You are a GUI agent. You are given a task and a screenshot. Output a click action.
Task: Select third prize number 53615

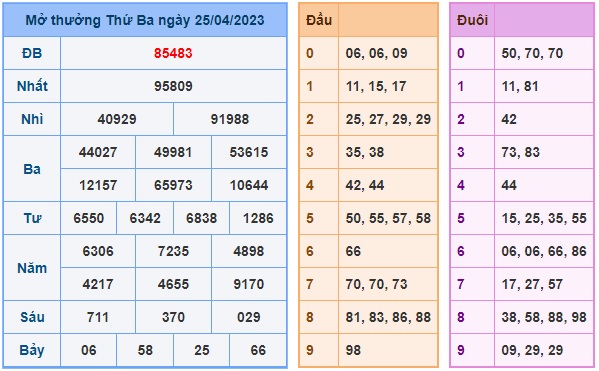coord(249,152)
